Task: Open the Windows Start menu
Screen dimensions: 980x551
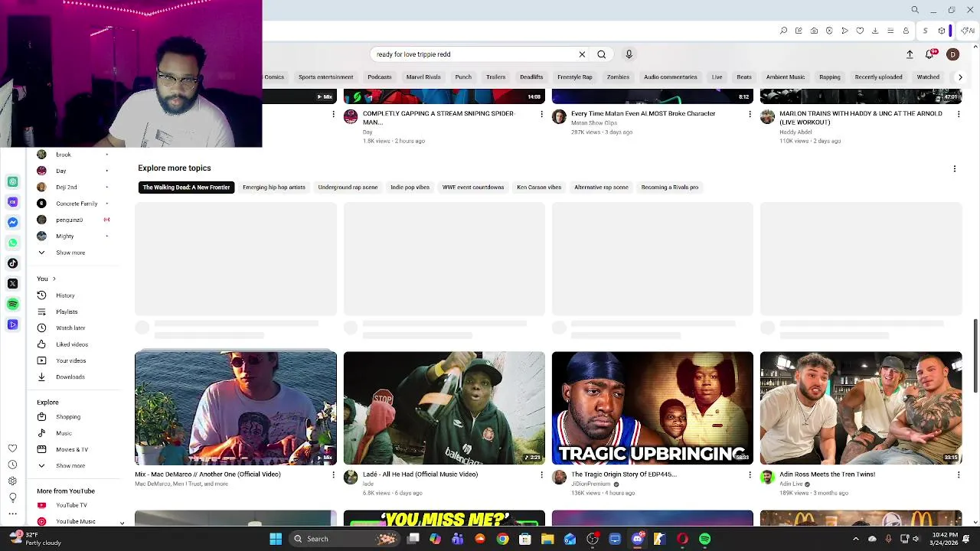Action: click(x=276, y=539)
